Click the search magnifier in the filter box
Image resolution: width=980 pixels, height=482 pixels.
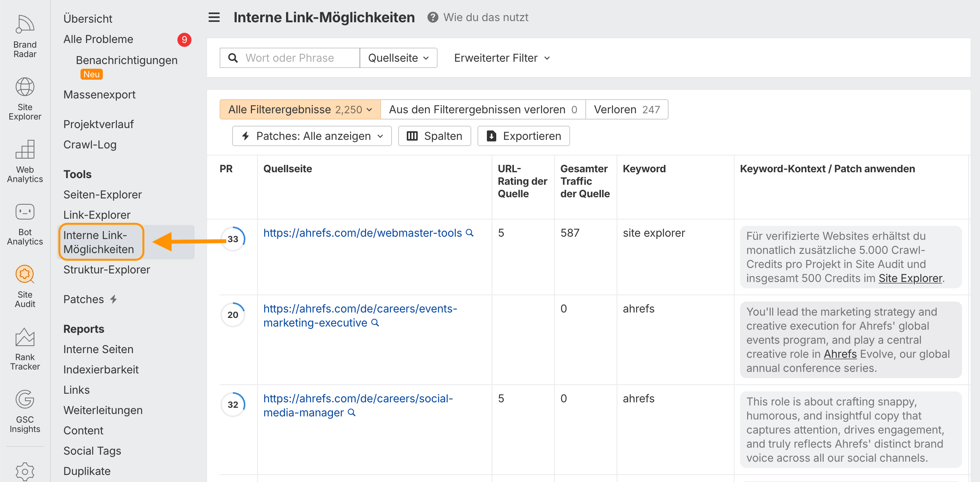click(233, 58)
